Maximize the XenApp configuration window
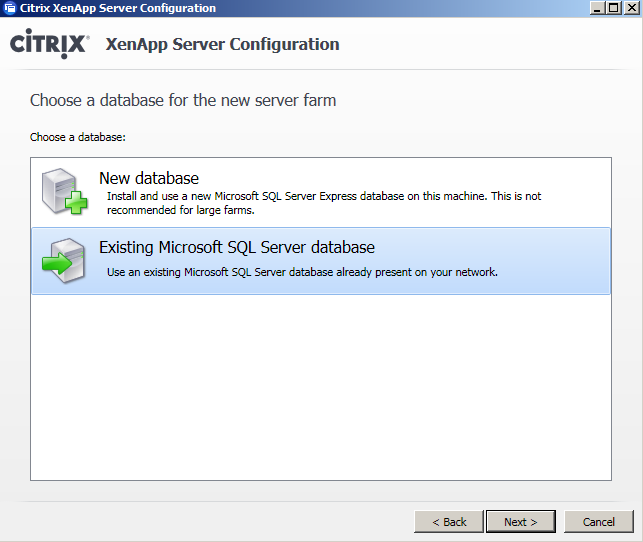The image size is (643, 542). [x=614, y=8]
